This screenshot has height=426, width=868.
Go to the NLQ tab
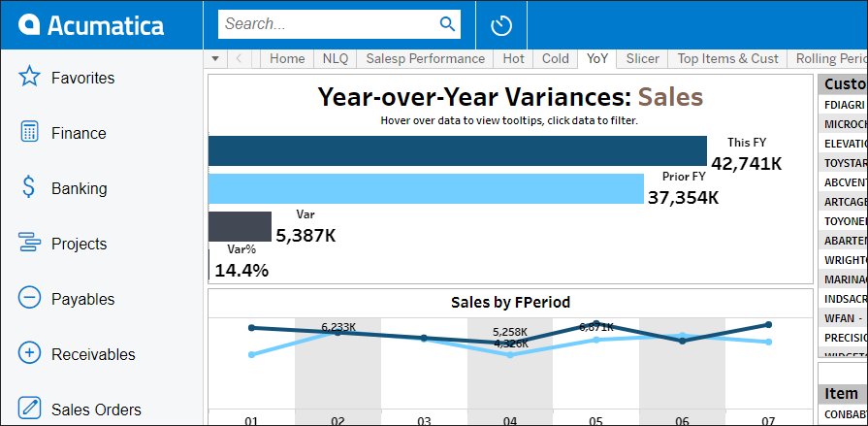(x=336, y=59)
